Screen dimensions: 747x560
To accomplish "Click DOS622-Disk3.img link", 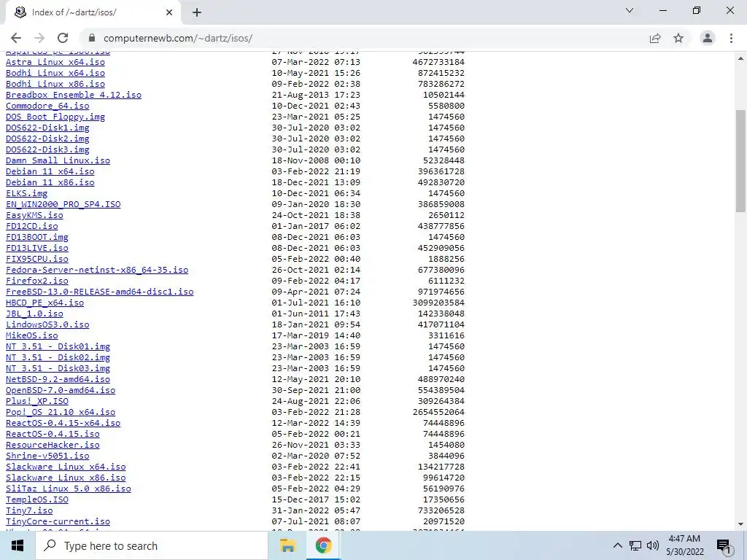I will [x=47, y=149].
